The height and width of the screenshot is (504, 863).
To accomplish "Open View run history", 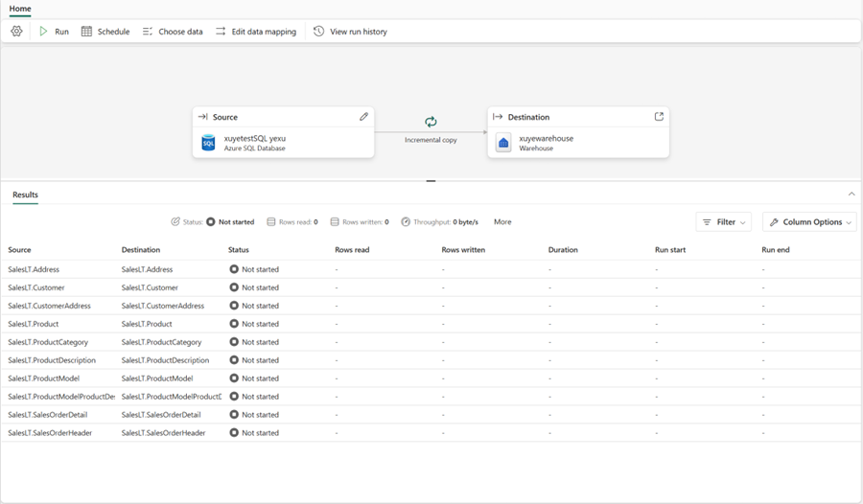I will tap(351, 32).
